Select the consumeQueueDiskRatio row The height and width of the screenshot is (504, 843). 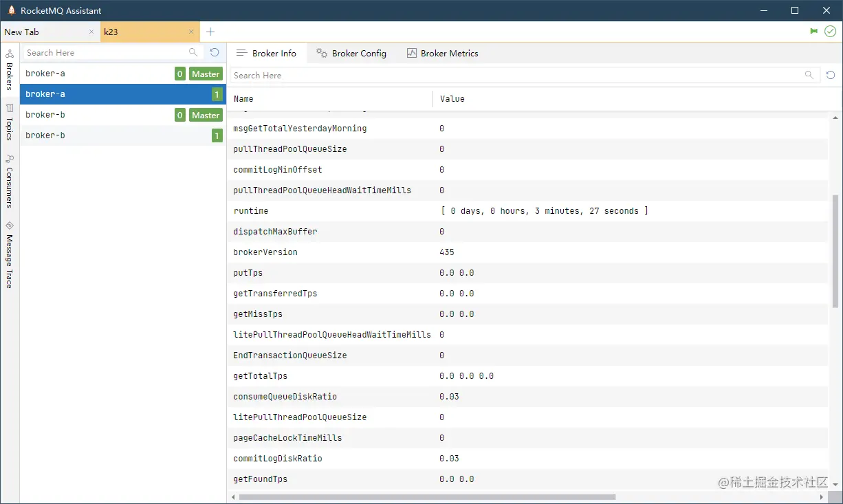pyautogui.click(x=527, y=397)
